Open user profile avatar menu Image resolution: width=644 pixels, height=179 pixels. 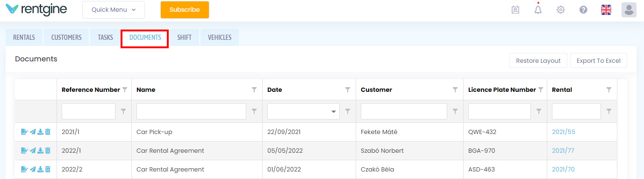point(629,9)
